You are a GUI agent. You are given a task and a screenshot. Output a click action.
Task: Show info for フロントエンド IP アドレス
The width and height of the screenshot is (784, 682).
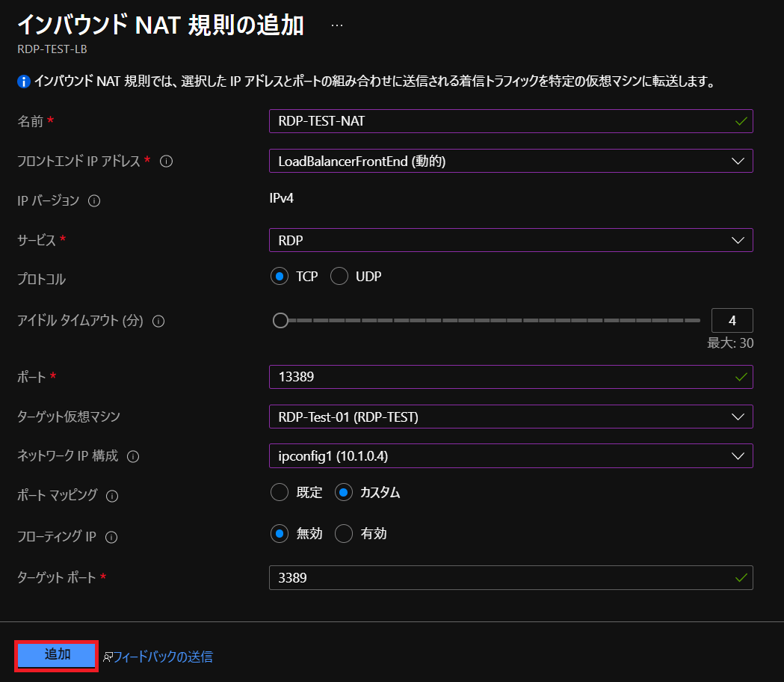pos(166,161)
